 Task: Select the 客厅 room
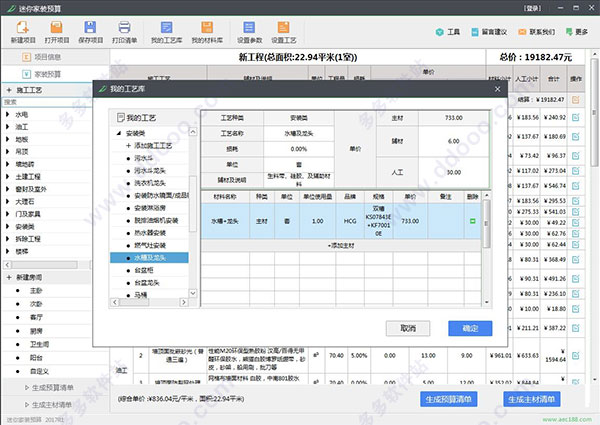click(x=36, y=318)
